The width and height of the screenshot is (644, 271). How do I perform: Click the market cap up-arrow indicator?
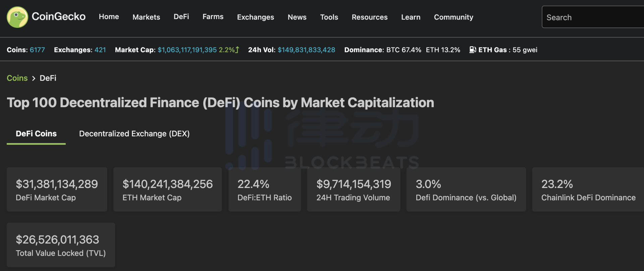[x=237, y=50]
